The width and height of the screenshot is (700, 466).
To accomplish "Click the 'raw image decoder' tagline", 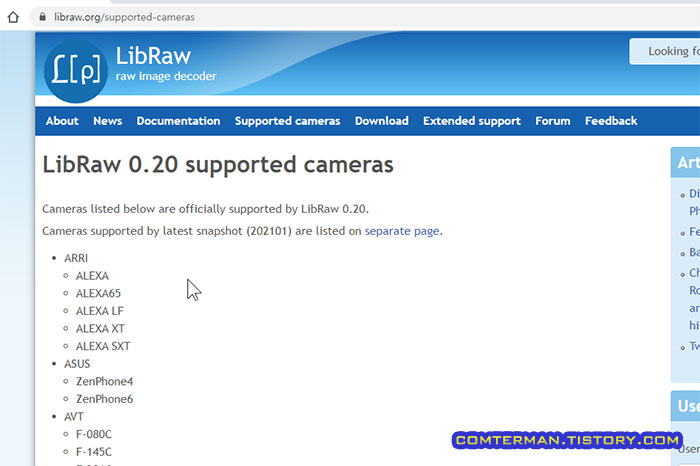I will click(166, 76).
